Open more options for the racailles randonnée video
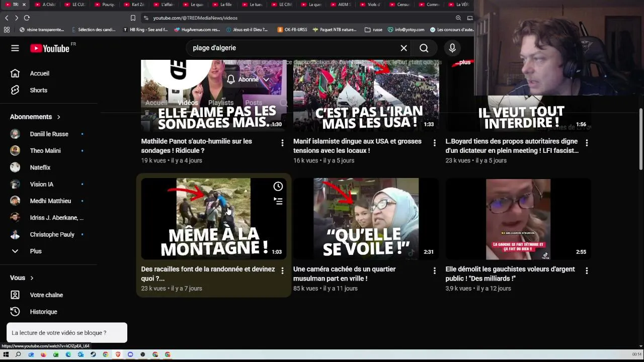This screenshot has width=644, height=362. tap(282, 271)
